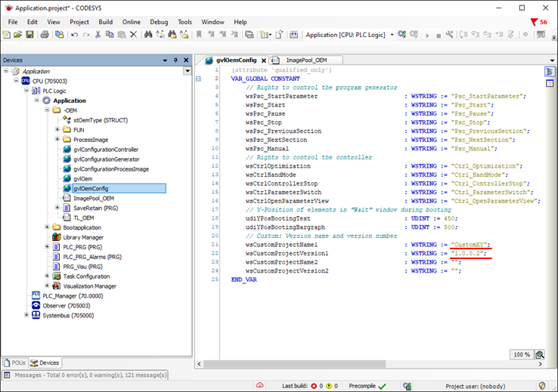Click the Cut scissors icon
Screen dimensions: 558x392
pyautogui.click(x=98, y=35)
